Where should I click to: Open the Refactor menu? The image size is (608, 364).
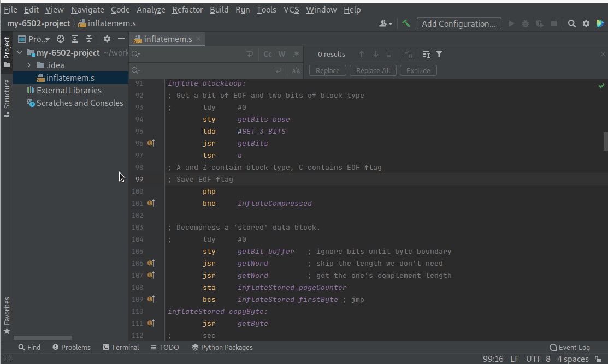pos(187,10)
